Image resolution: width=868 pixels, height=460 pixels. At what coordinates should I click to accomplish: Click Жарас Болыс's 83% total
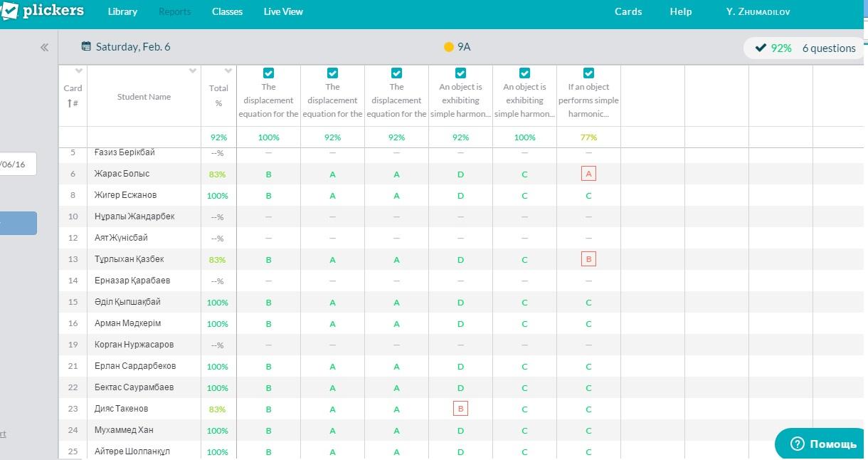pyautogui.click(x=218, y=174)
